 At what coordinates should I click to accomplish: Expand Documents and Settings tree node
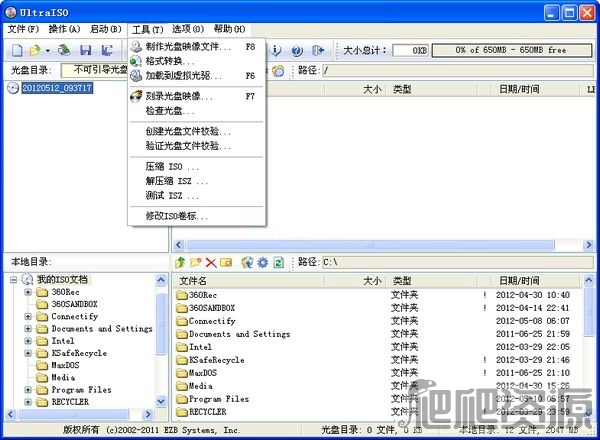[x=28, y=329]
